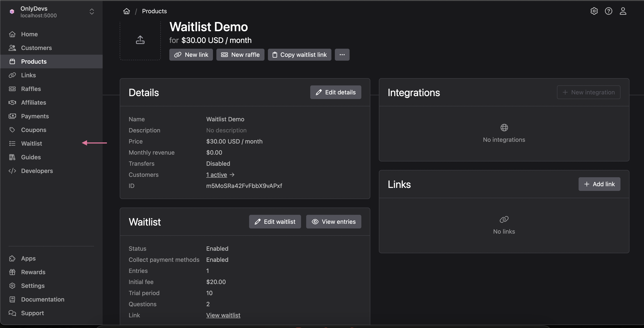Open the user account profile icon
The width and height of the screenshot is (644, 328).
pyautogui.click(x=623, y=11)
